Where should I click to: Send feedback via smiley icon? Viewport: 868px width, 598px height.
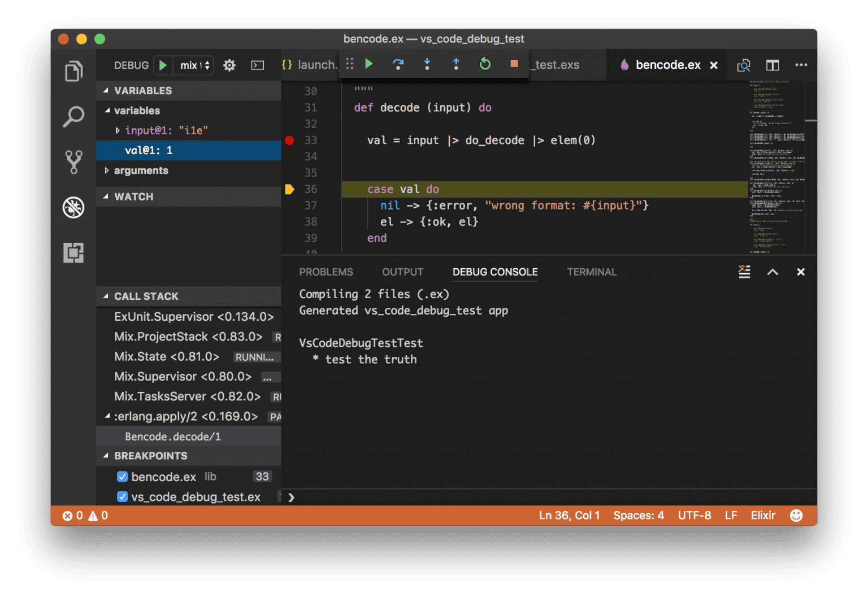796,516
